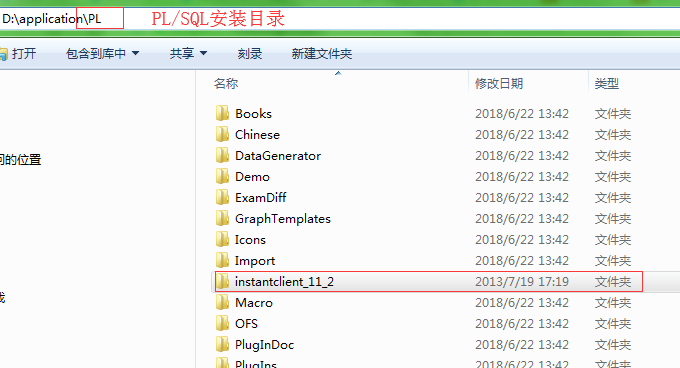This screenshot has width=680, height=368.
Task: Click the Chinese folder icon
Action: [x=222, y=134]
